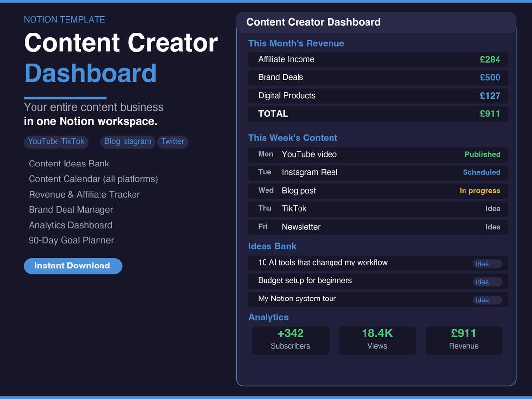Click the 90-Day Goal Planner feature
Image resolution: width=532 pixels, height=399 pixels.
71,240
